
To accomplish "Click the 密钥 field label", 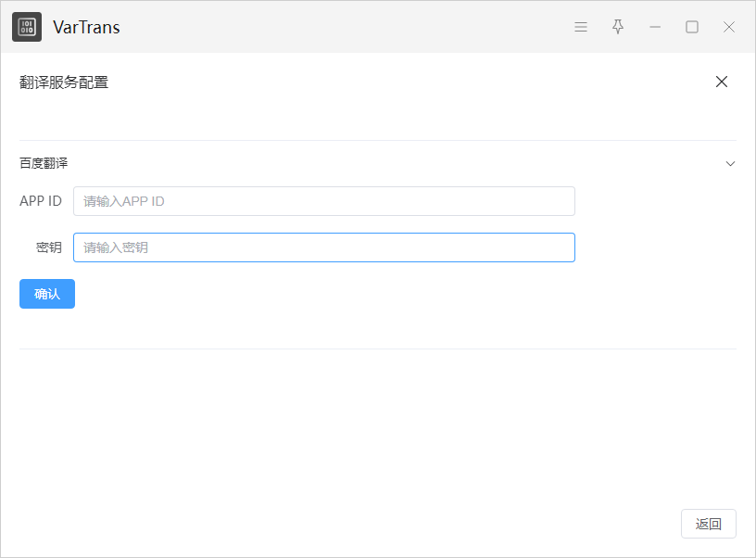I will click(49, 247).
